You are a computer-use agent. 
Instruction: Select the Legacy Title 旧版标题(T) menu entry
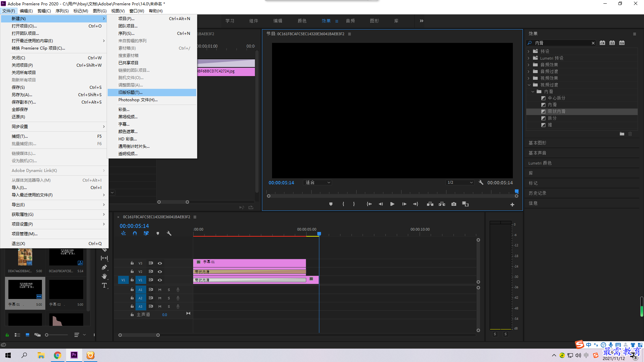click(x=152, y=93)
